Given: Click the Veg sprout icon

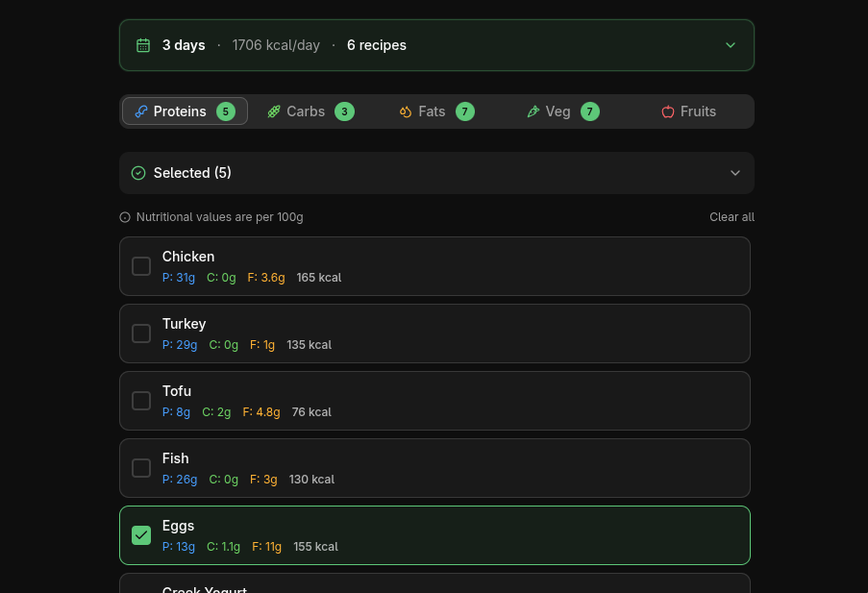Looking at the screenshot, I should click(534, 111).
